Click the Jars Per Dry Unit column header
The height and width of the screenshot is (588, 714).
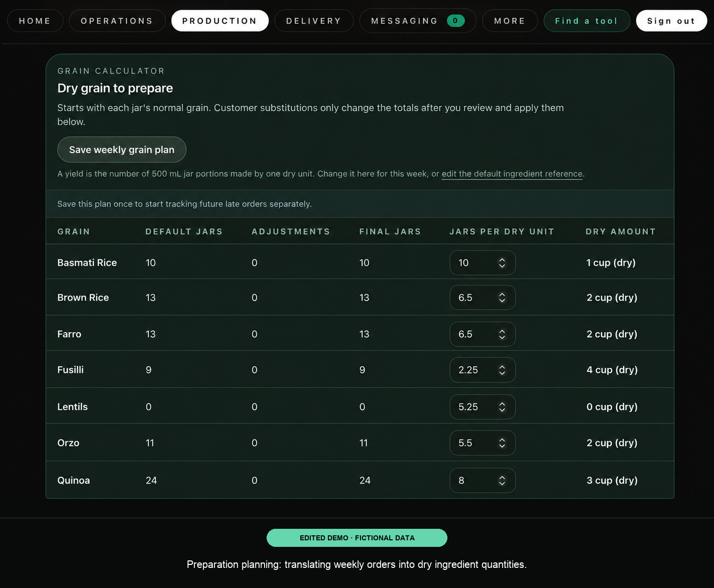502,232
